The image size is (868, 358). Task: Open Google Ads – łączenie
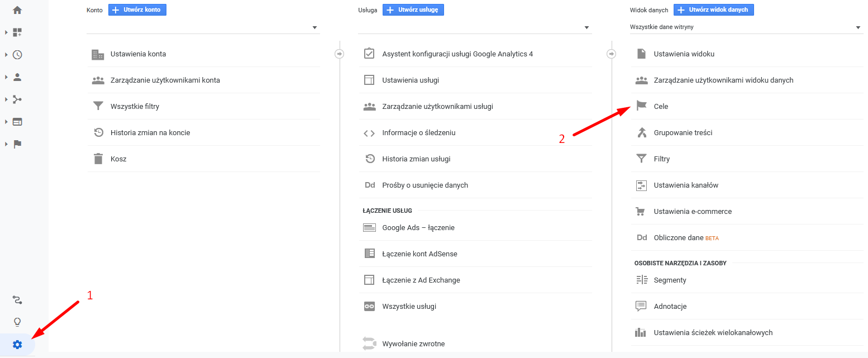(x=475, y=228)
